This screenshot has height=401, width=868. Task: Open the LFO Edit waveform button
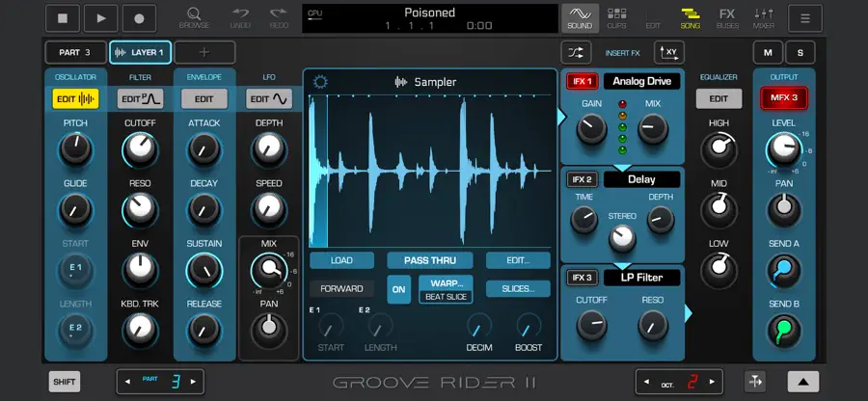coord(269,99)
